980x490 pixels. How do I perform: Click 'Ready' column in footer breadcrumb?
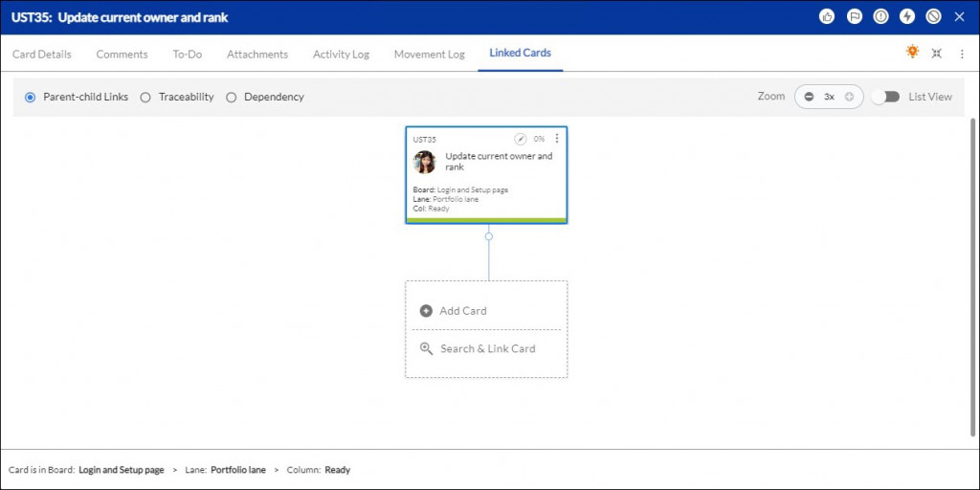click(338, 470)
